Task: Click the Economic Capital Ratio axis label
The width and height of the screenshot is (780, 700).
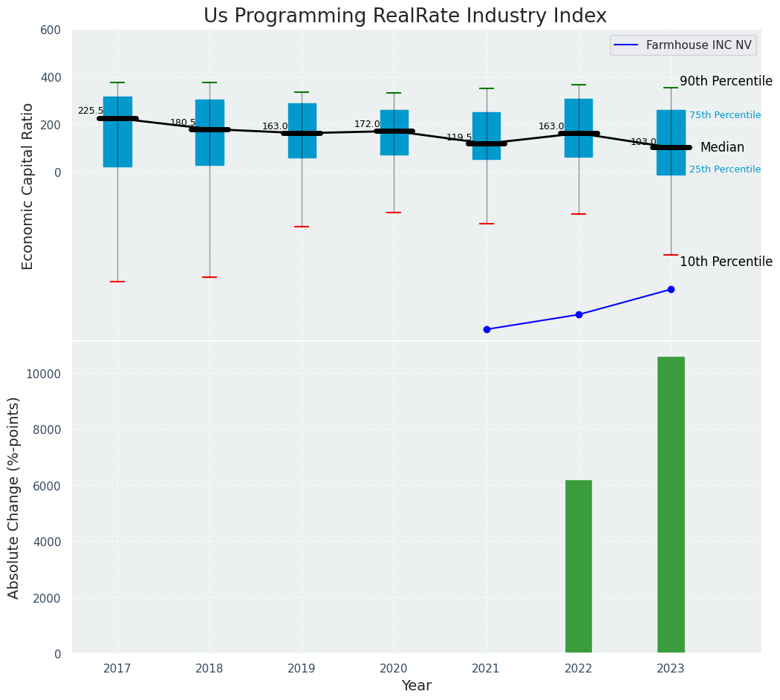Action: click(x=28, y=186)
